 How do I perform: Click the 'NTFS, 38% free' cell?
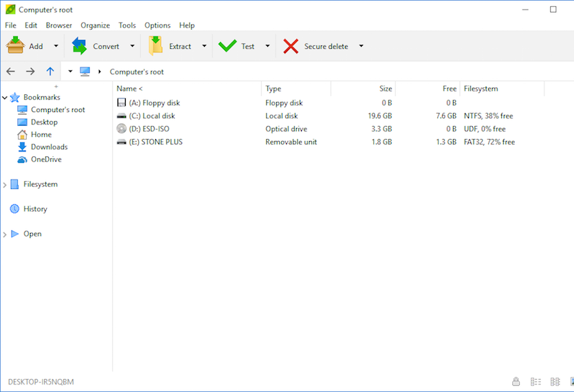coord(488,116)
